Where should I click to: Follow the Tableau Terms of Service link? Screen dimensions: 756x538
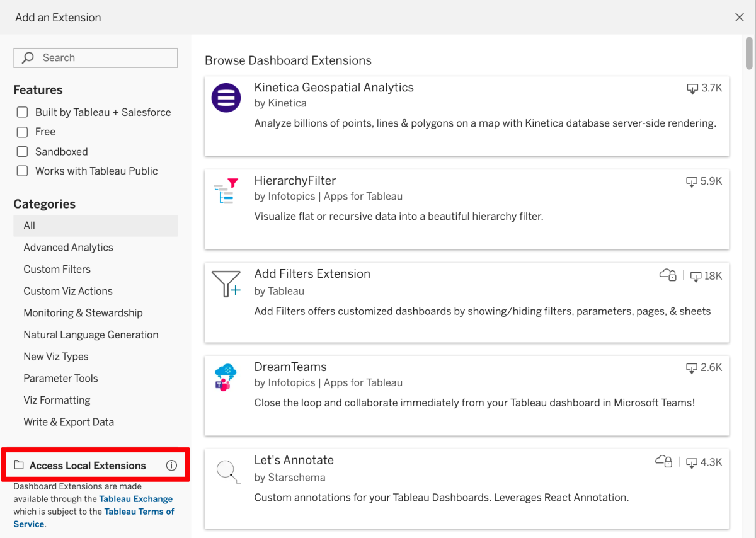tap(139, 512)
